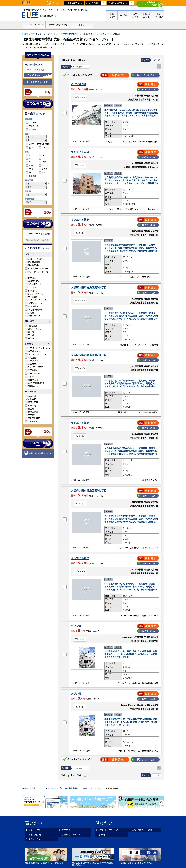Click the 市区町村を選び直す map icon button

(38, 82)
